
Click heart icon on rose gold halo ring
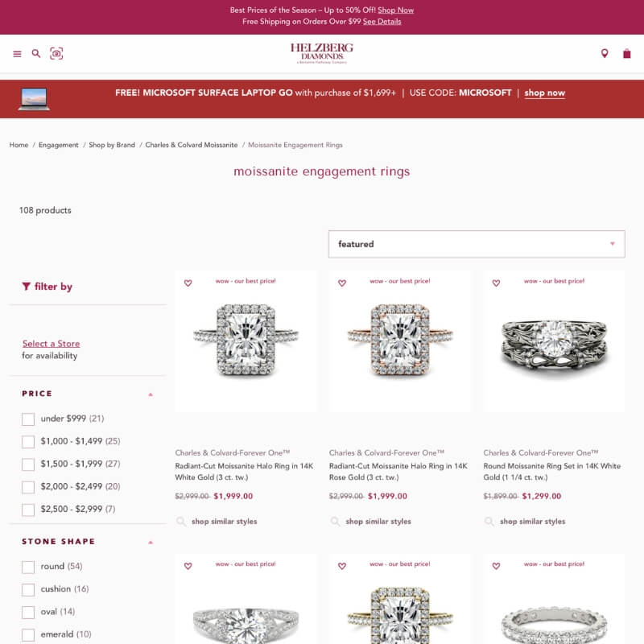click(342, 283)
